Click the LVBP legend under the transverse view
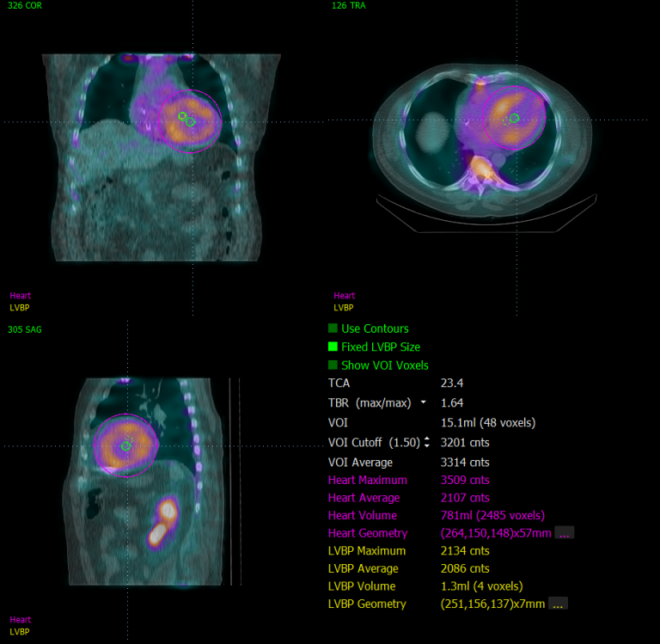Image resolution: width=660 pixels, height=644 pixels. tap(344, 308)
